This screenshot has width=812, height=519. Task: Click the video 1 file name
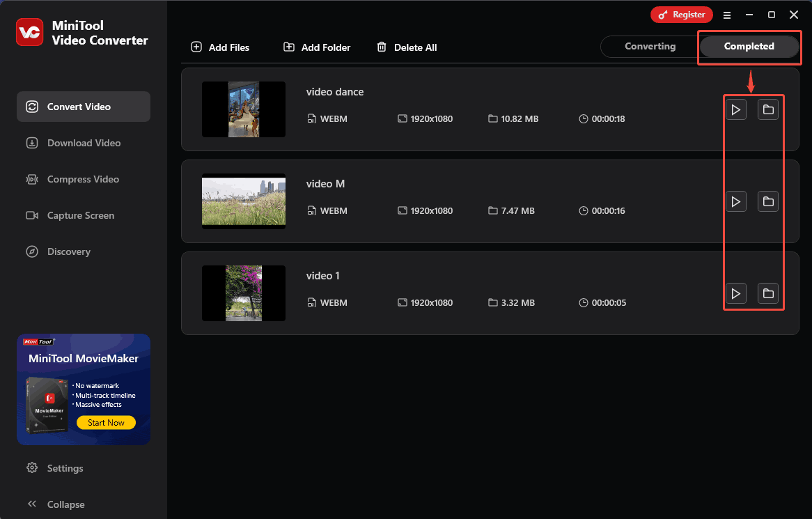coord(322,276)
